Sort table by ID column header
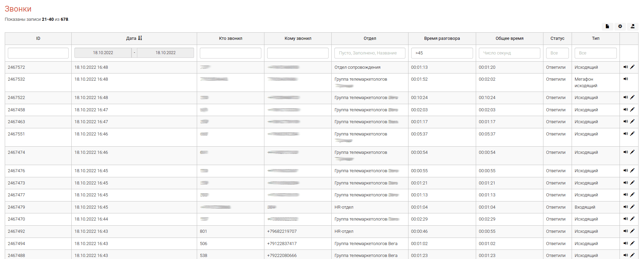Screen dimensions: 644x259 38,38
